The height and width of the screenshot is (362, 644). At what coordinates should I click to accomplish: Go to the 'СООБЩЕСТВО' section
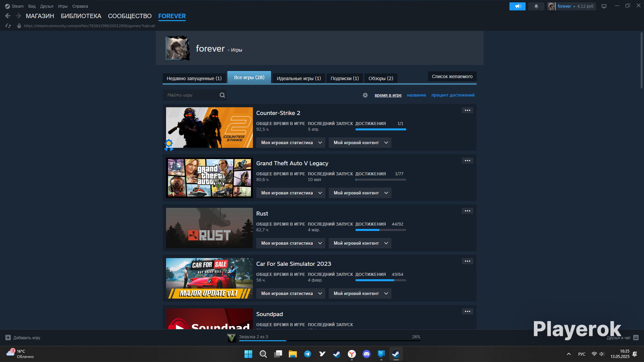pos(130,16)
